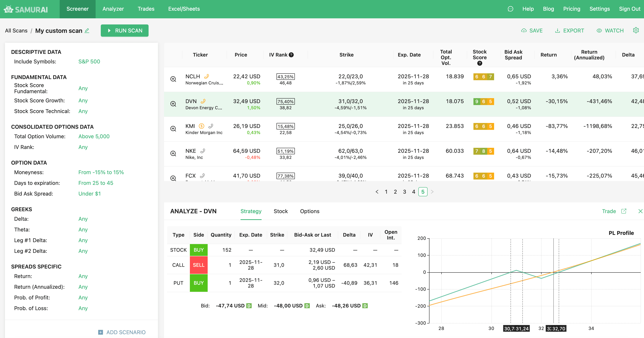Go to previous results page arrow

coord(377,192)
